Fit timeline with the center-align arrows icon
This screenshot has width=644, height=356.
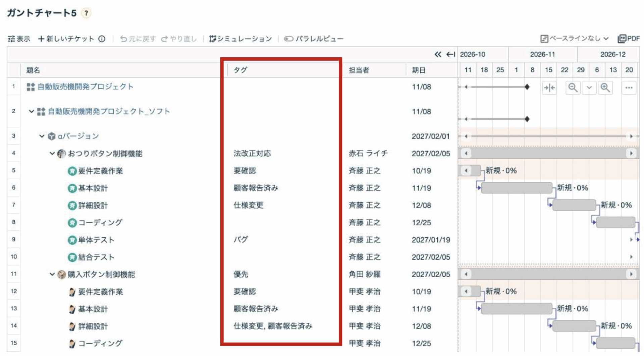(549, 88)
